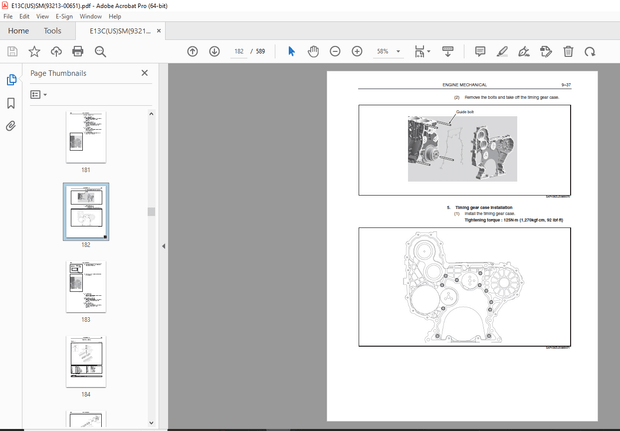Open the zoom level dropdown
The width and height of the screenshot is (620, 431).
pyautogui.click(x=398, y=51)
